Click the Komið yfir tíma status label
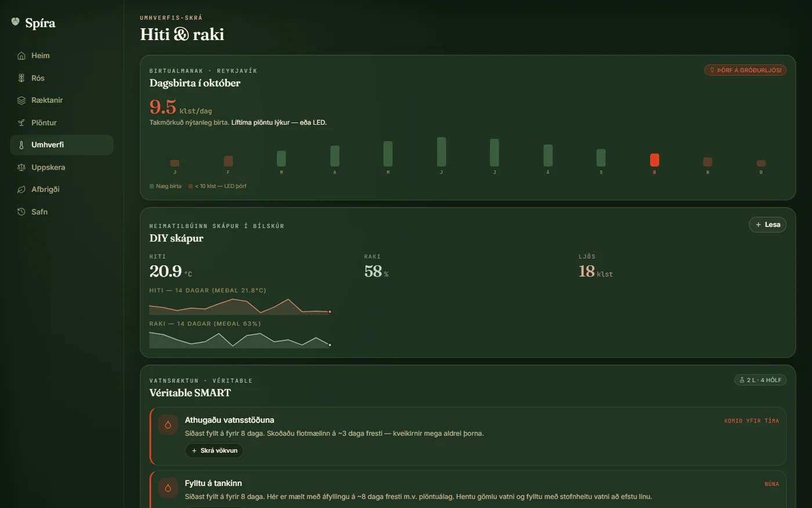Screen dimensions: 812x508 [x=752, y=421]
